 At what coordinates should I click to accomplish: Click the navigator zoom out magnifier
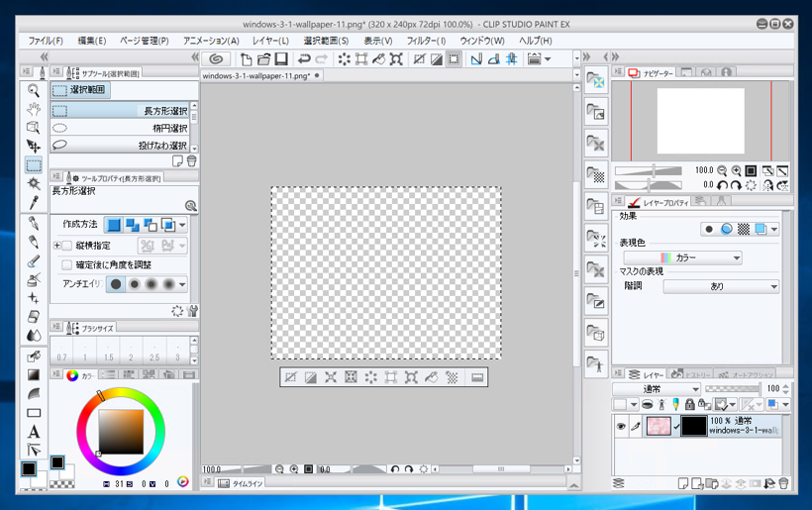(x=722, y=170)
